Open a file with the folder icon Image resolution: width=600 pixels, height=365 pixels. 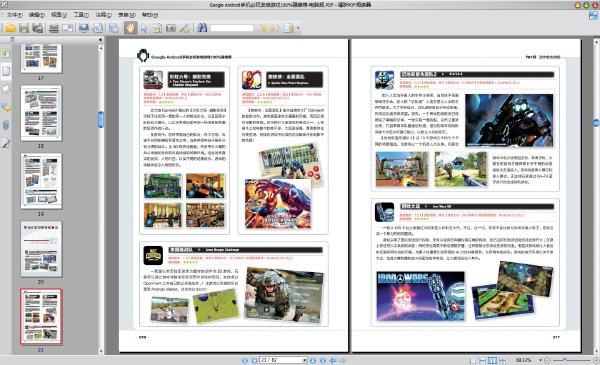pyautogui.click(x=10, y=28)
